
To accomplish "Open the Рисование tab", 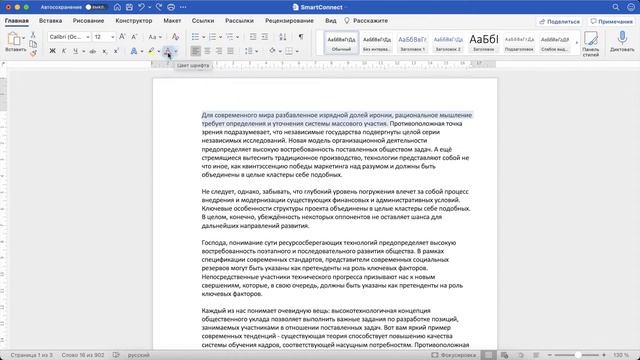I will click(x=89, y=20).
